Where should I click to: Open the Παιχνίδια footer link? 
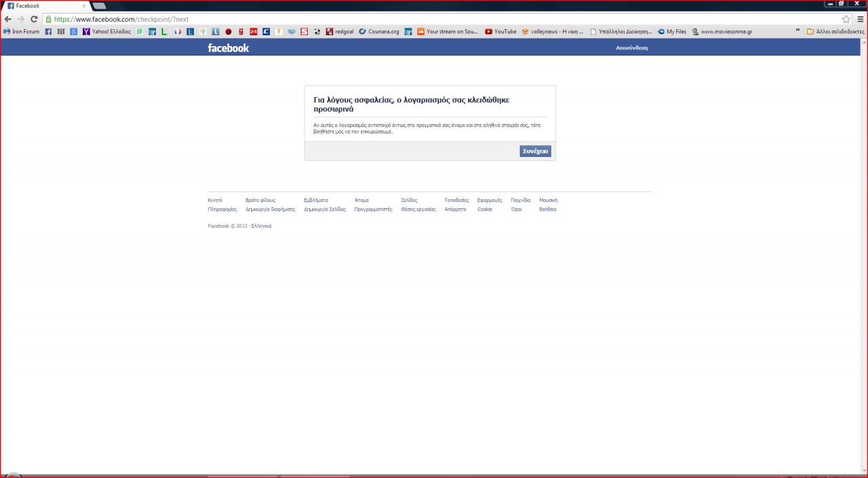[x=521, y=200]
